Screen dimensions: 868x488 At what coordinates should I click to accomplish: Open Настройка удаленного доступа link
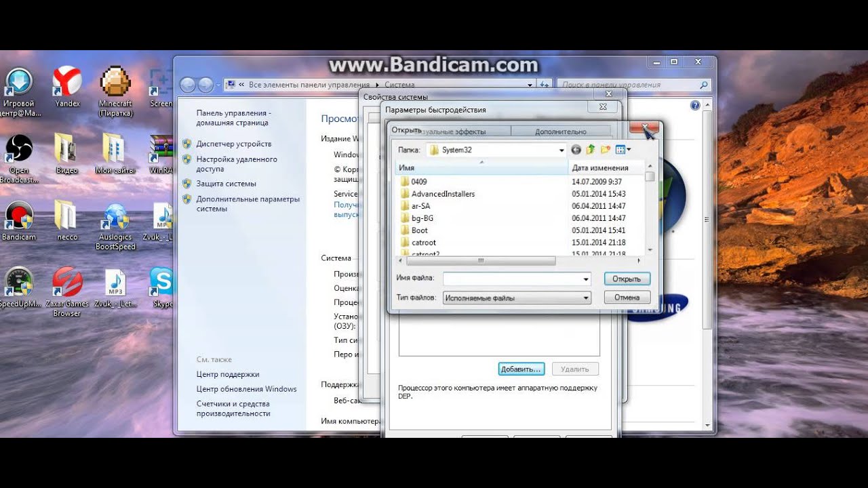237,164
